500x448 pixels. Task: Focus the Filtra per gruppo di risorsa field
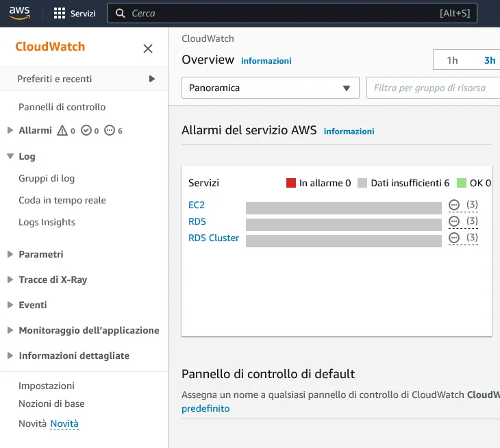[433, 88]
